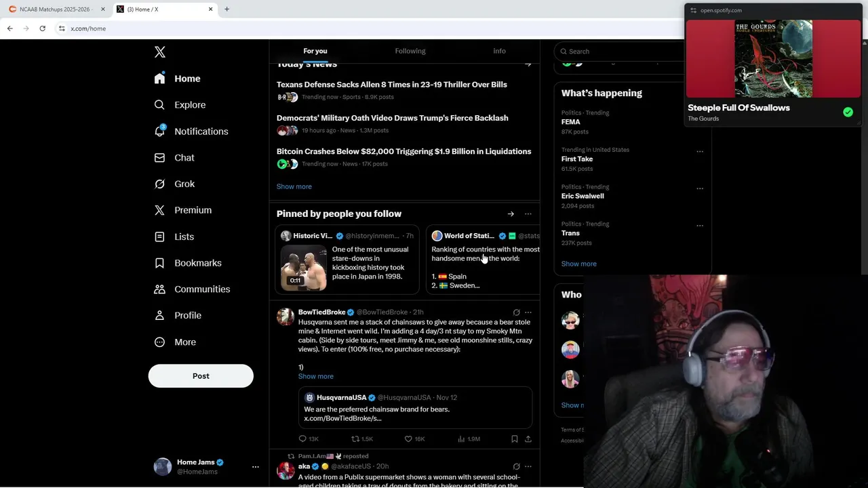This screenshot has width=868, height=488.
Task: Open more options on BowTiedBroke post
Action: [x=528, y=312]
